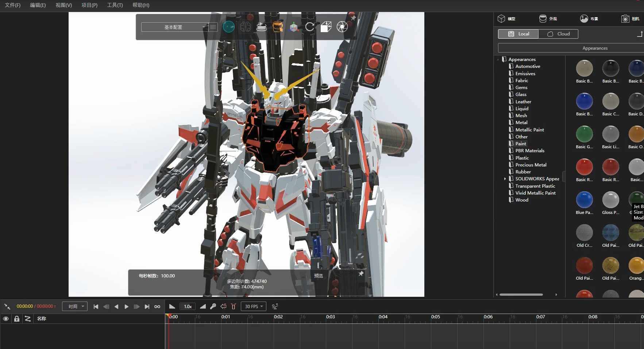644x349 pixels.
Task: Step back one frame
Action: point(106,307)
